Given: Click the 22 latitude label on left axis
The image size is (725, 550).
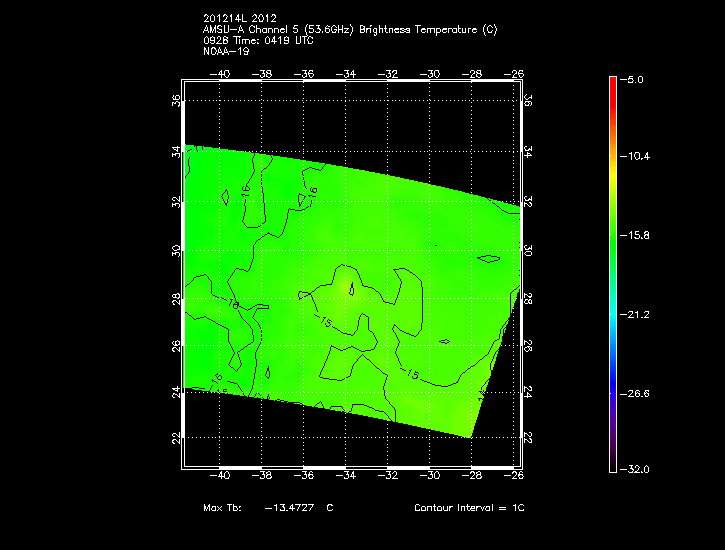Looking at the screenshot, I should [x=176, y=438].
